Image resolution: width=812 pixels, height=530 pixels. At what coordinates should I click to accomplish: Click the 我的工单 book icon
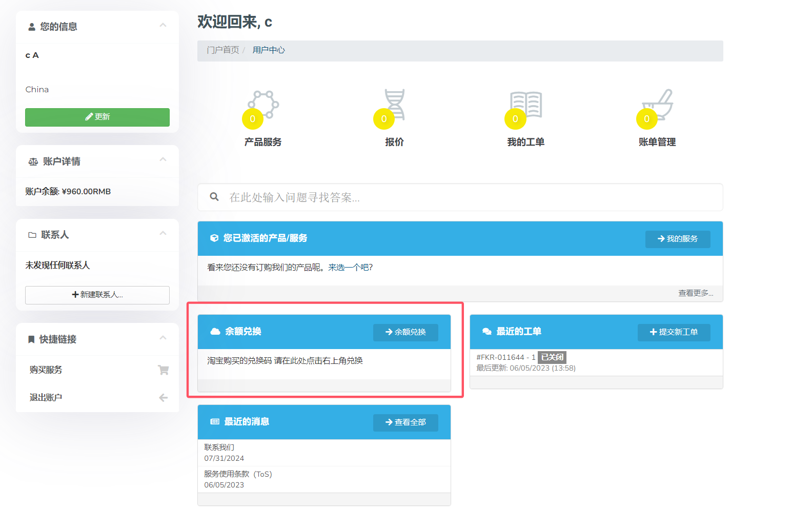point(526,105)
